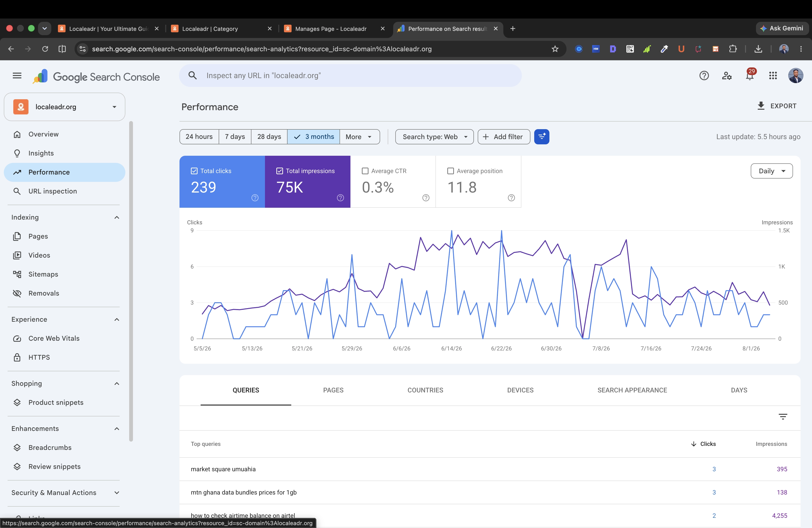Click the EXPORT button
The height and width of the screenshot is (528, 812).
click(777, 106)
